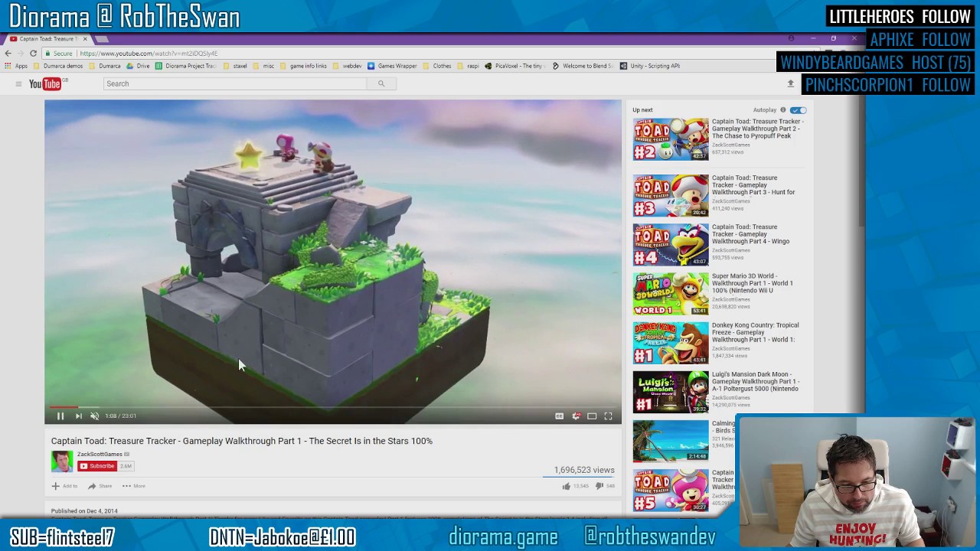Go back in the browser
Image resolution: width=980 pixels, height=551 pixels.
point(8,53)
